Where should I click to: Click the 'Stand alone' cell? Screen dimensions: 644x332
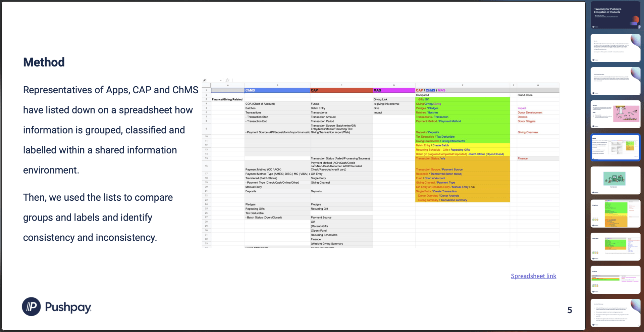point(538,95)
